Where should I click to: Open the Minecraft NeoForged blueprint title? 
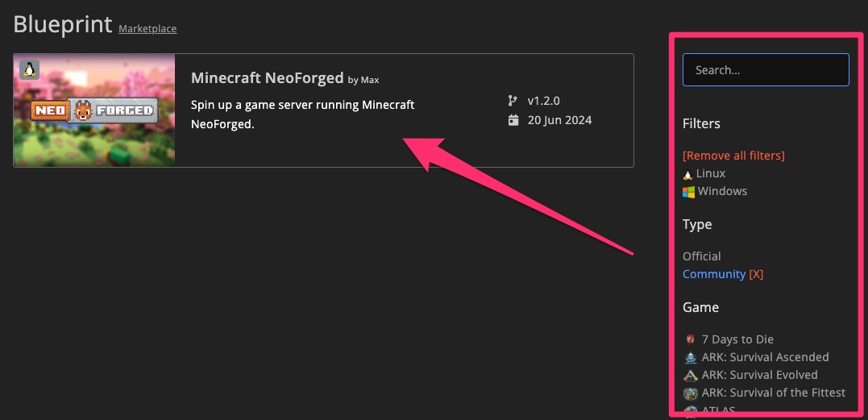click(267, 78)
